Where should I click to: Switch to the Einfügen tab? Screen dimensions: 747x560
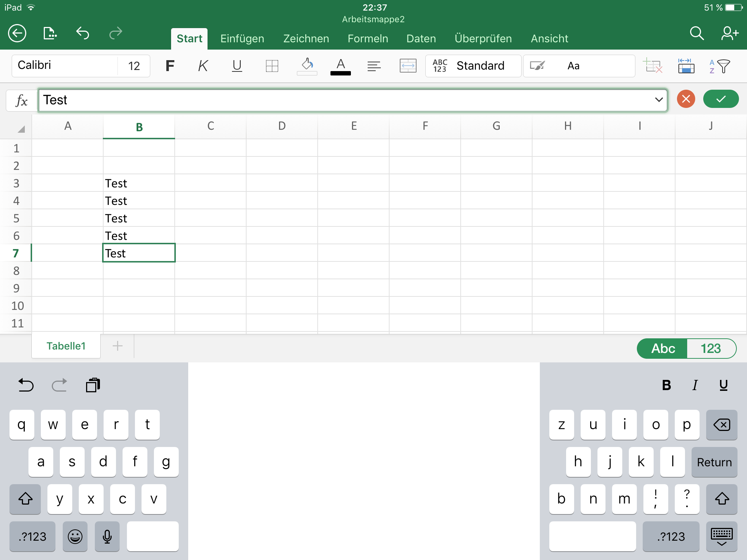[242, 39]
